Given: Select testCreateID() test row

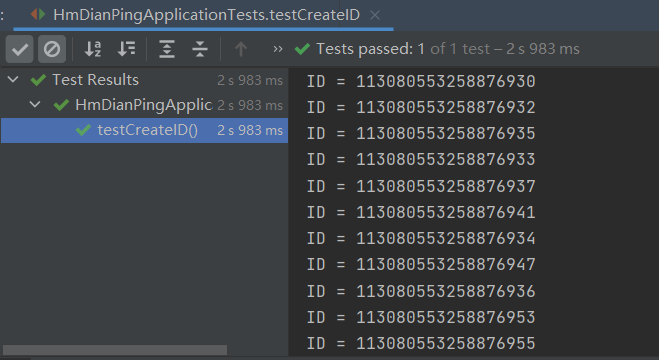Looking at the screenshot, I should 144,130.
